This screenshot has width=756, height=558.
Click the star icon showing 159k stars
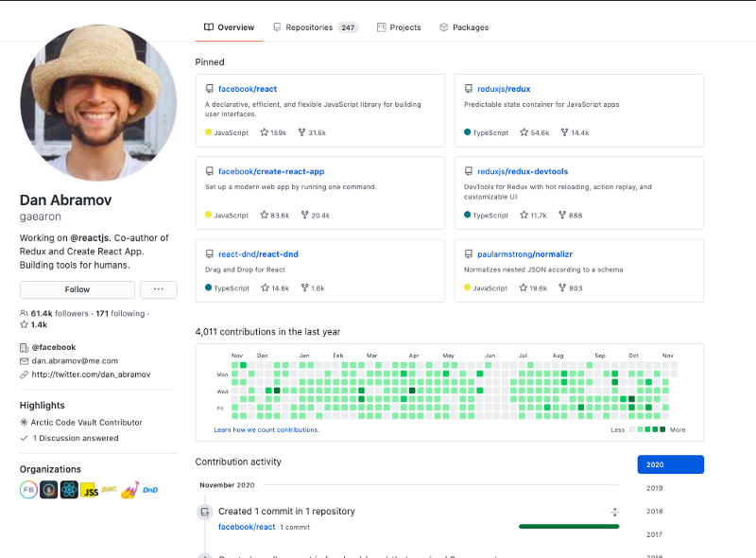tap(265, 132)
